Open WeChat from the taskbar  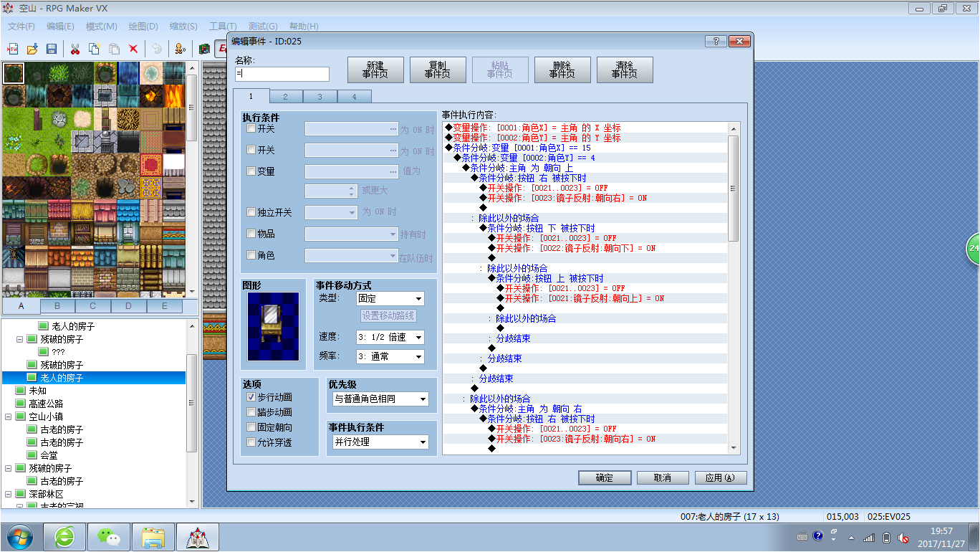click(x=109, y=536)
